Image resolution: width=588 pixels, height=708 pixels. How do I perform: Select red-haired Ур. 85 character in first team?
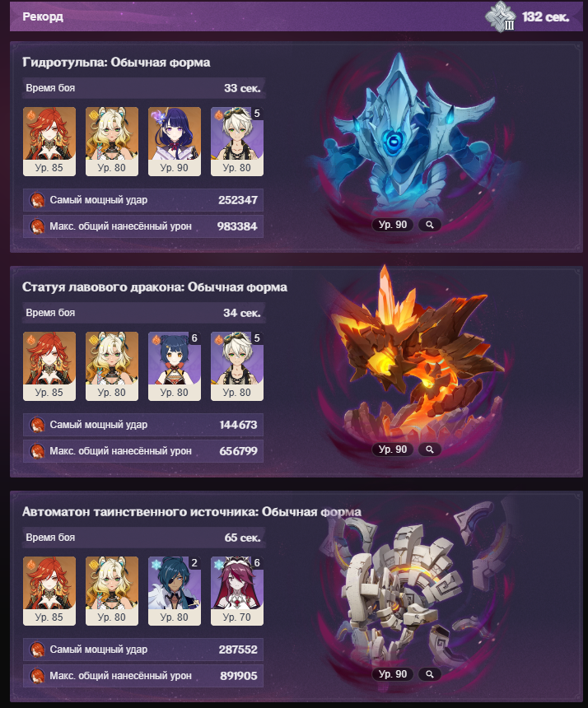(x=49, y=142)
